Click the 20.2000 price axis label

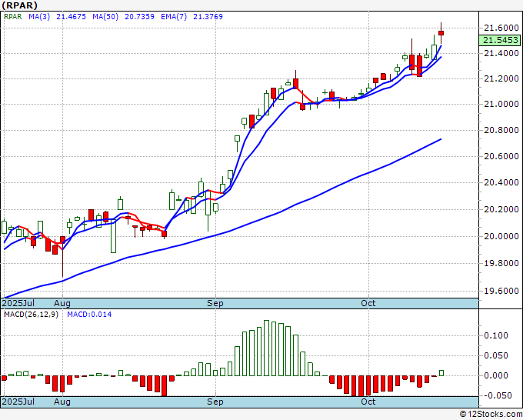coord(501,209)
